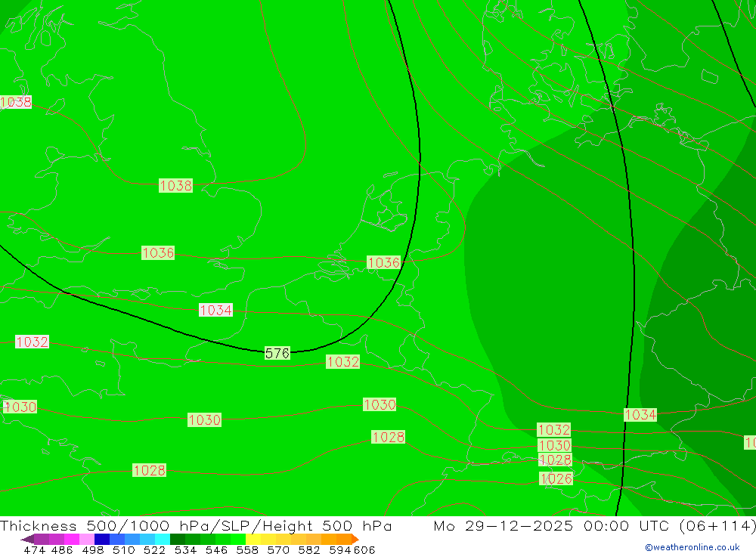Viewport: 756px width, 554px height.
Task: Click the 546 legend value
Action: coord(216,550)
